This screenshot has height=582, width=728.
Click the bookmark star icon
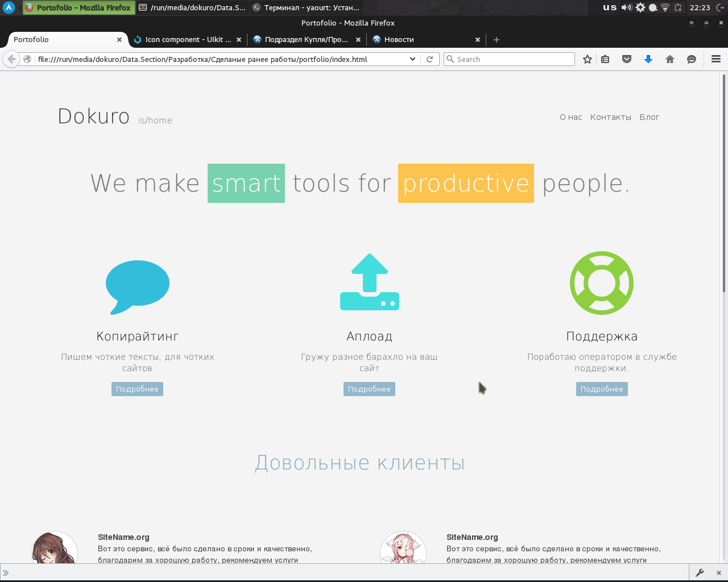click(x=588, y=59)
